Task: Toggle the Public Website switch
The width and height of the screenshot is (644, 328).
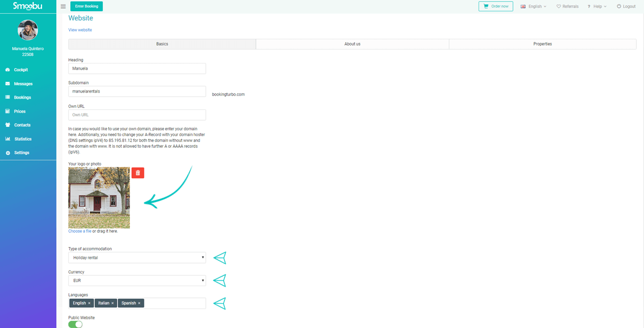Action: click(75, 324)
